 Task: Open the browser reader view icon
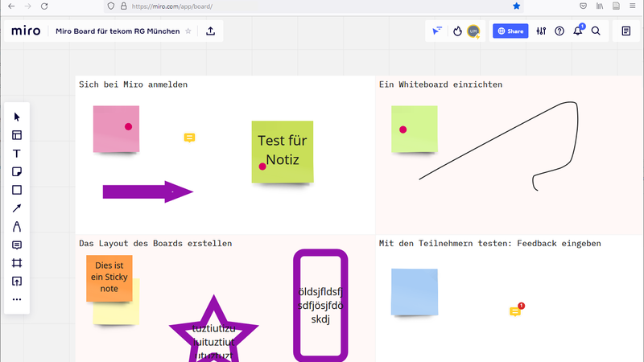coord(616,6)
